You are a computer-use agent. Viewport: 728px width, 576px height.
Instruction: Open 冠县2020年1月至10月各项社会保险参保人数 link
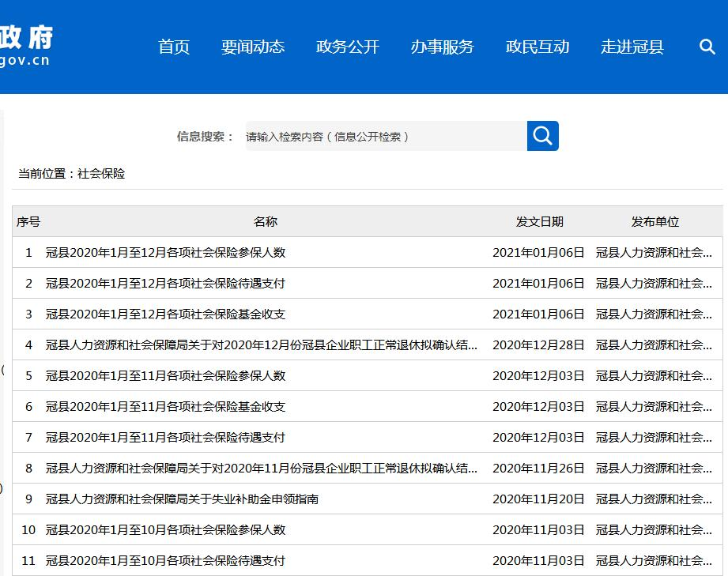coord(165,529)
